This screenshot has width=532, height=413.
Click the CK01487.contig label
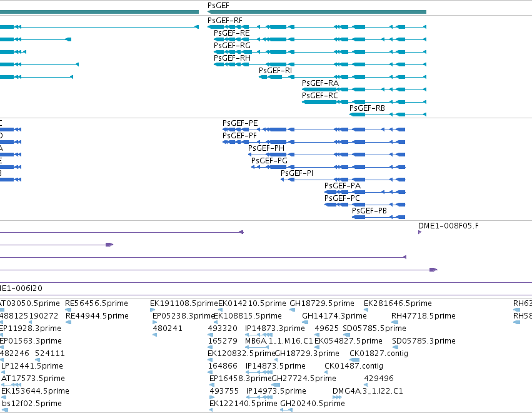click(354, 367)
